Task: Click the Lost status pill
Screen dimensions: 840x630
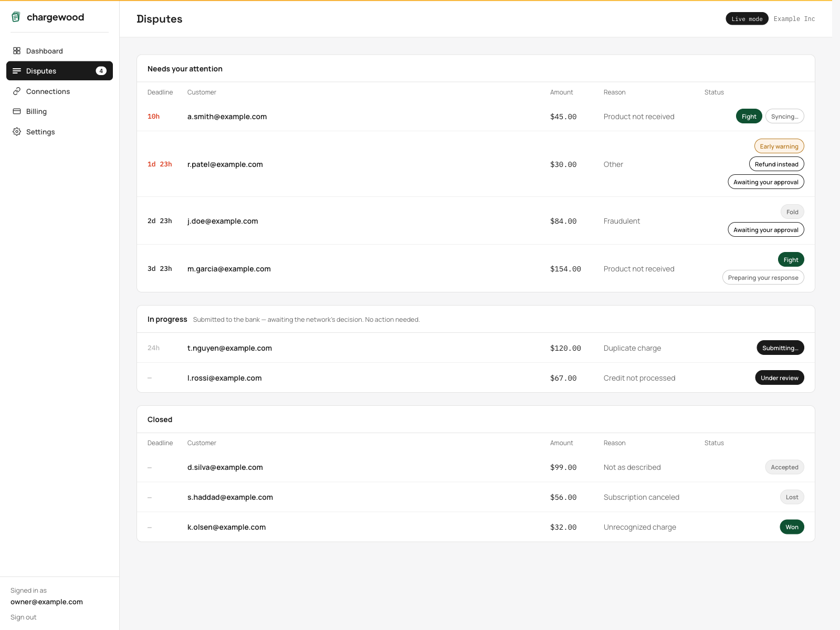Action: pyautogui.click(x=792, y=497)
